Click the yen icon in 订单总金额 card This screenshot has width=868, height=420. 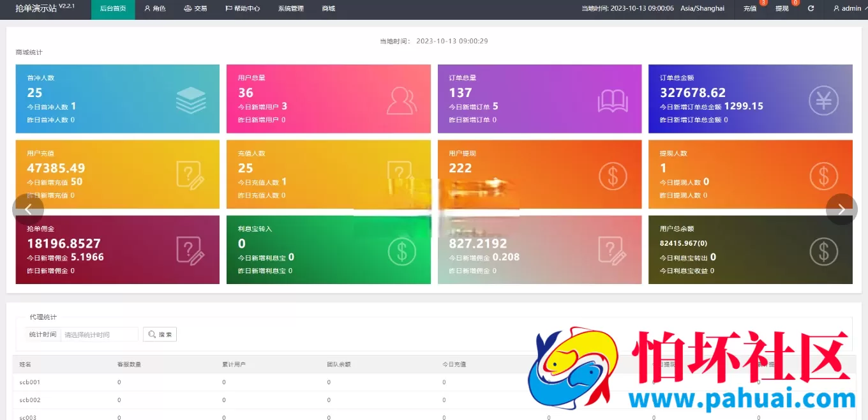824,100
